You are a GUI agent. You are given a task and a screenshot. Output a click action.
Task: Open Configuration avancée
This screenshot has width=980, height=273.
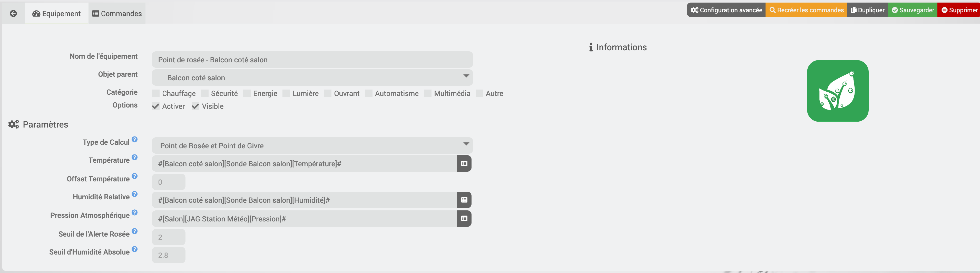(726, 10)
